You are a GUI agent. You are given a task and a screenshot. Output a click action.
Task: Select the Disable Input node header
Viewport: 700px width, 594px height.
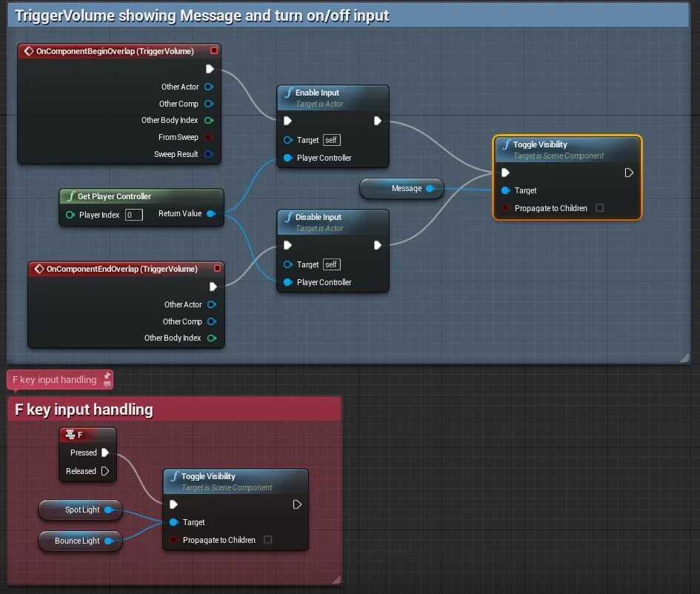[333, 222]
